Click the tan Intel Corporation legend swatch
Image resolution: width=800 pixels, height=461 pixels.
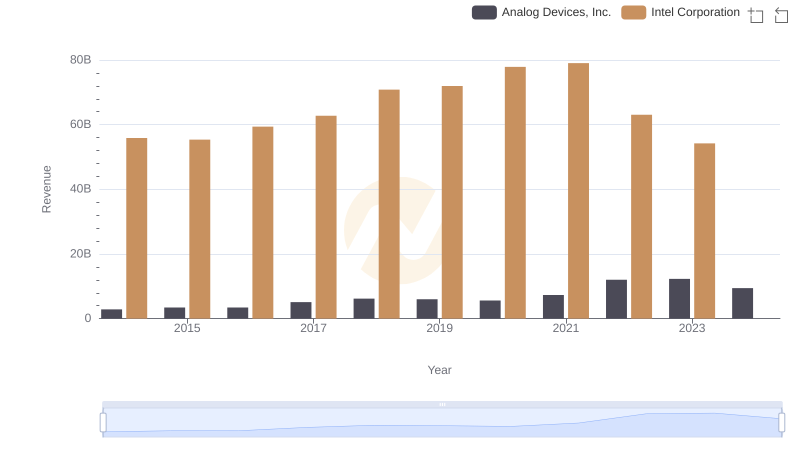coord(634,12)
